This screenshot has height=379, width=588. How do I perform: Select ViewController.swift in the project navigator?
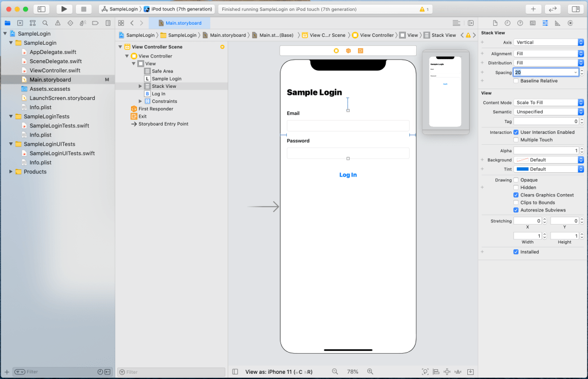pos(55,71)
